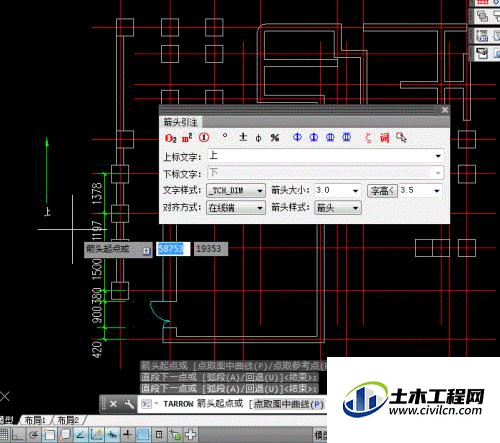The width and height of the screenshot is (500, 443).
Task: Insert the m² superscript symbol
Action: coord(187,138)
